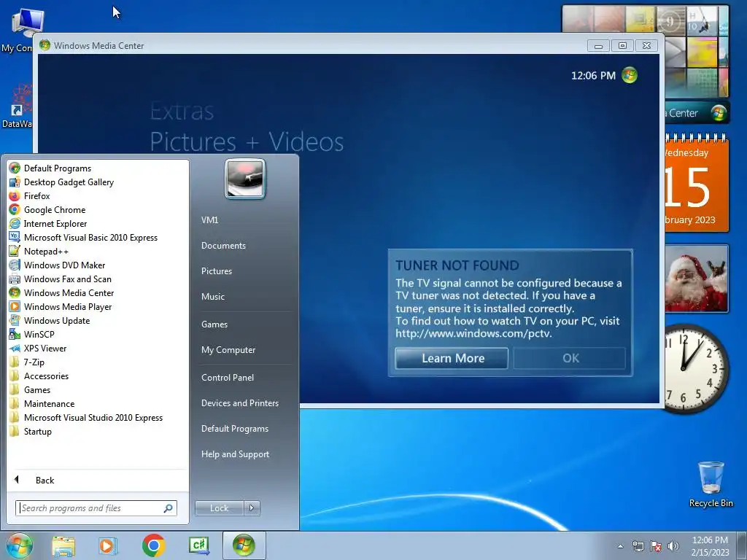Image resolution: width=747 pixels, height=560 pixels.
Task: Open Default Programs icon in program list
Action: (15, 168)
